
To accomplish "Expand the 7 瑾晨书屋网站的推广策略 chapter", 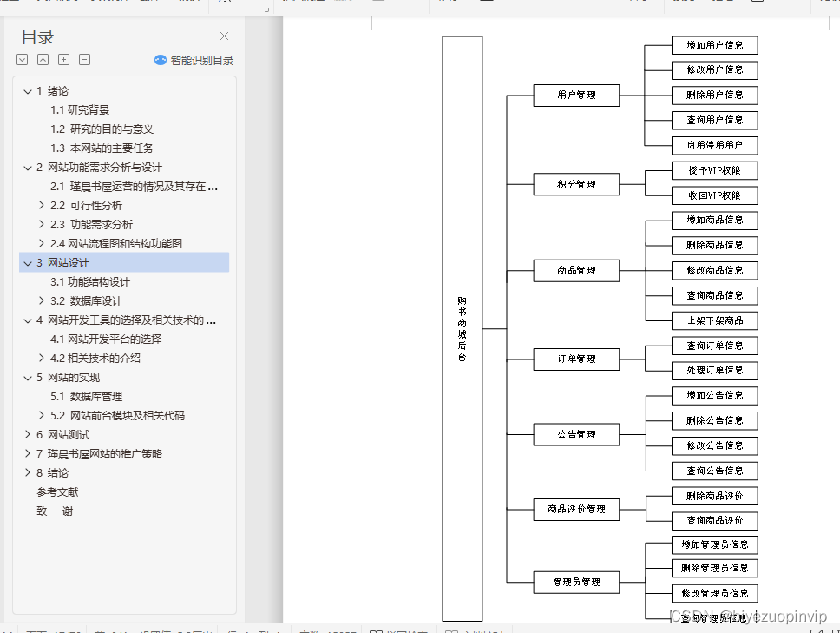I will click(28, 453).
